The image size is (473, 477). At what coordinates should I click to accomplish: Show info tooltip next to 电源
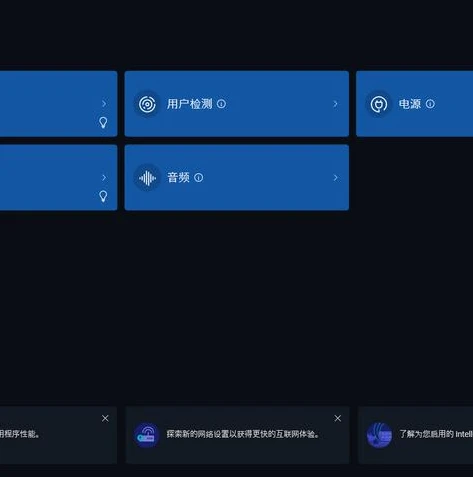(x=430, y=104)
